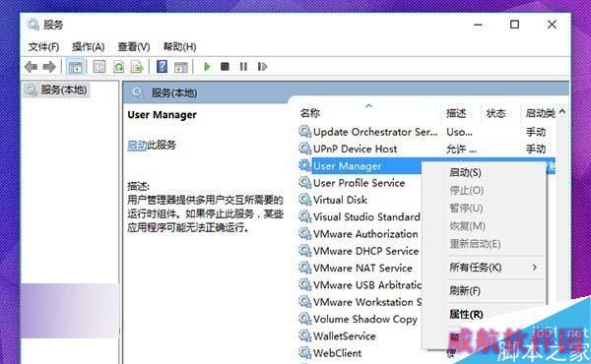
Task: Select the VMware NAT Service row
Action: [362, 268]
